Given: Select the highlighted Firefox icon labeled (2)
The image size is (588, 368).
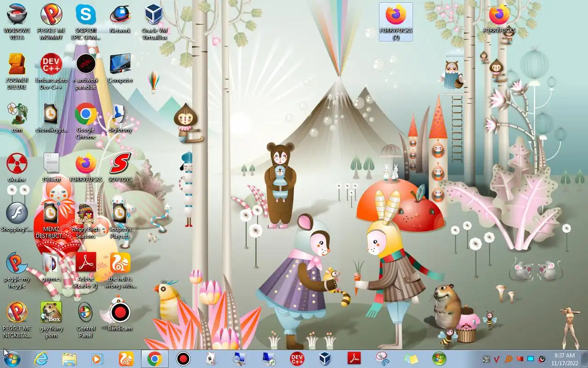Looking at the screenshot, I should click(396, 22).
